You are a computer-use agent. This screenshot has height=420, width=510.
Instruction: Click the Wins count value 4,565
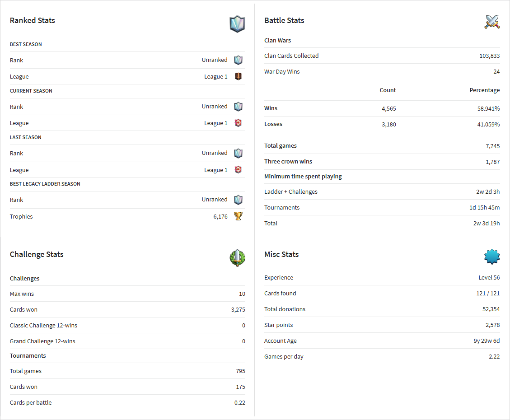(x=388, y=108)
